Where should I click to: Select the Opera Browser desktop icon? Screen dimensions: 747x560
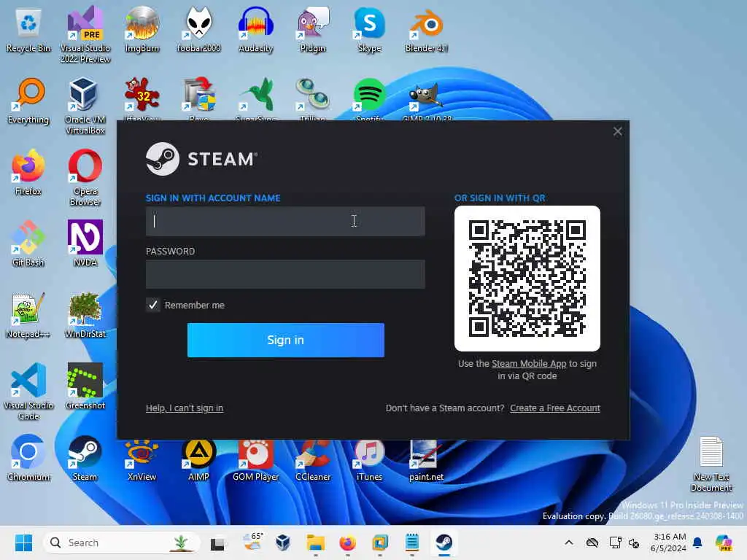click(x=85, y=177)
